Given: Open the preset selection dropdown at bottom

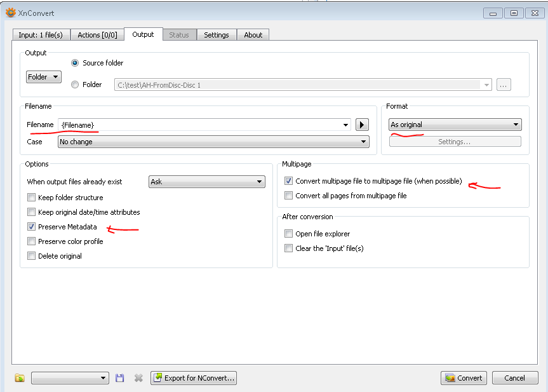Looking at the screenshot, I should click(x=70, y=378).
